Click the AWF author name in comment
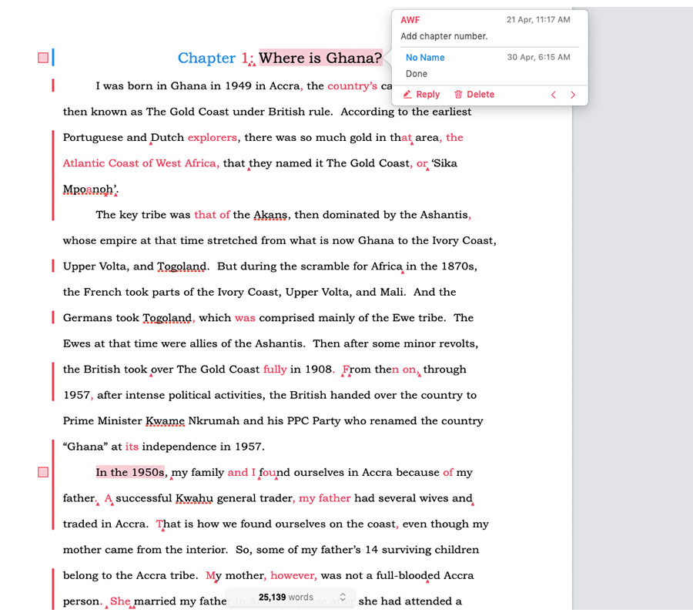The width and height of the screenshot is (693, 616). point(410,19)
